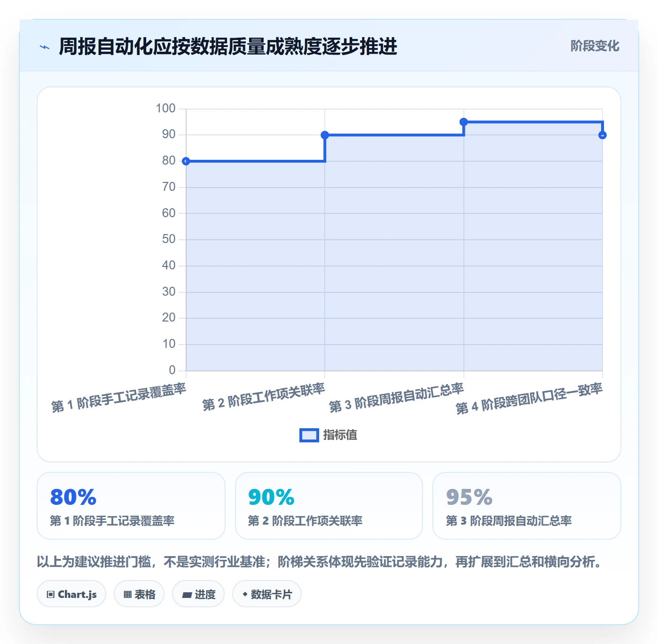Click the lightning icon beside the title
The height and width of the screenshot is (644, 658).
(x=45, y=47)
